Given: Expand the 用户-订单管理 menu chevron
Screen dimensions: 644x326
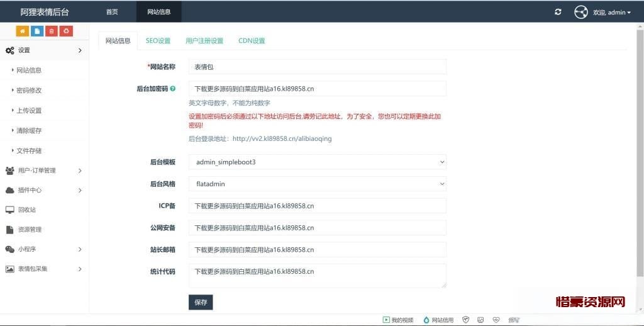Looking at the screenshot, I should [80, 171].
